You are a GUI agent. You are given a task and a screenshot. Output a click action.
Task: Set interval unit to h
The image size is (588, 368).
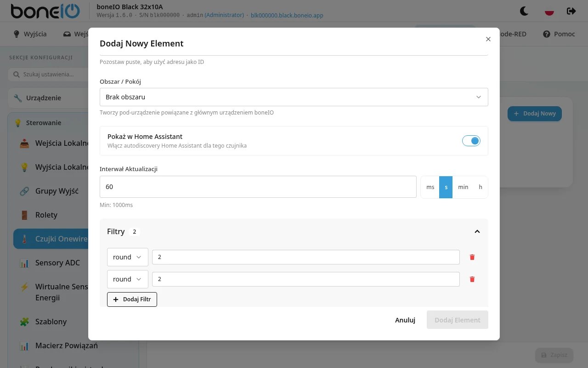click(481, 187)
